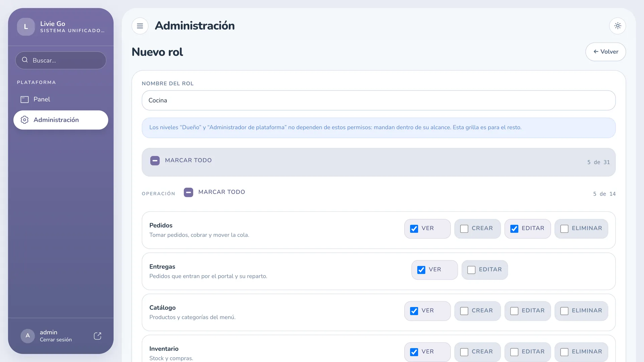The height and width of the screenshot is (362, 644).
Task: Click the '5 de 31' global counter
Action: coord(598,162)
